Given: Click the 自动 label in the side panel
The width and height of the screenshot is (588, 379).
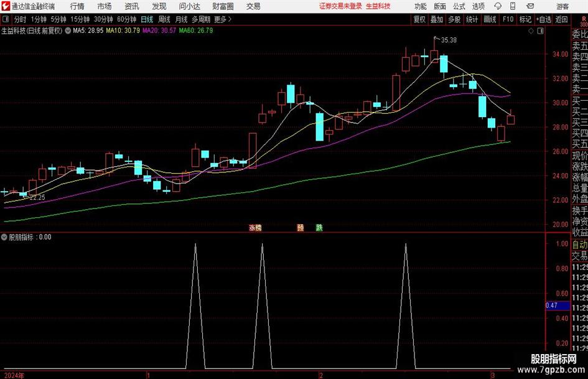Looking at the screenshot, I should point(579,245).
